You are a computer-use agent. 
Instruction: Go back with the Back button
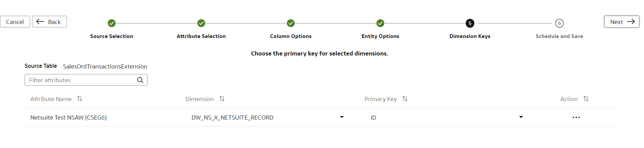pos(50,22)
